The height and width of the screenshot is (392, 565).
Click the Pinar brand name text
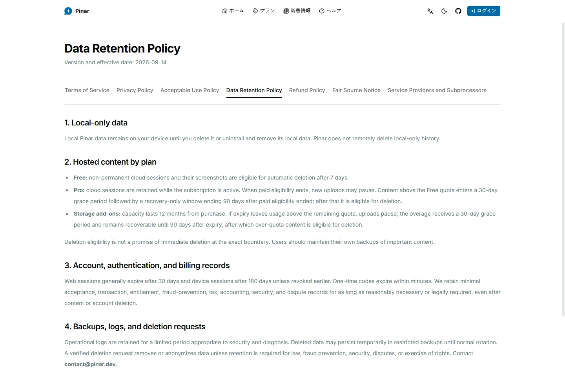coord(82,11)
